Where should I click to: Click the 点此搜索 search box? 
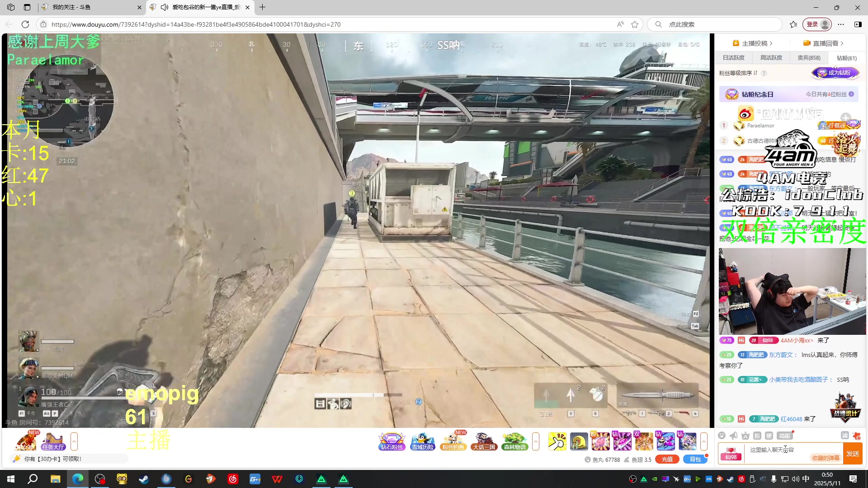coord(714,24)
